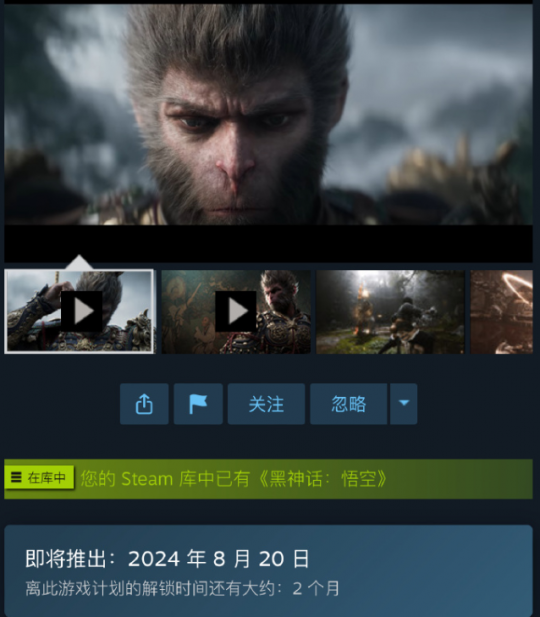
Task: Click the report flag icon
Action: (x=198, y=404)
